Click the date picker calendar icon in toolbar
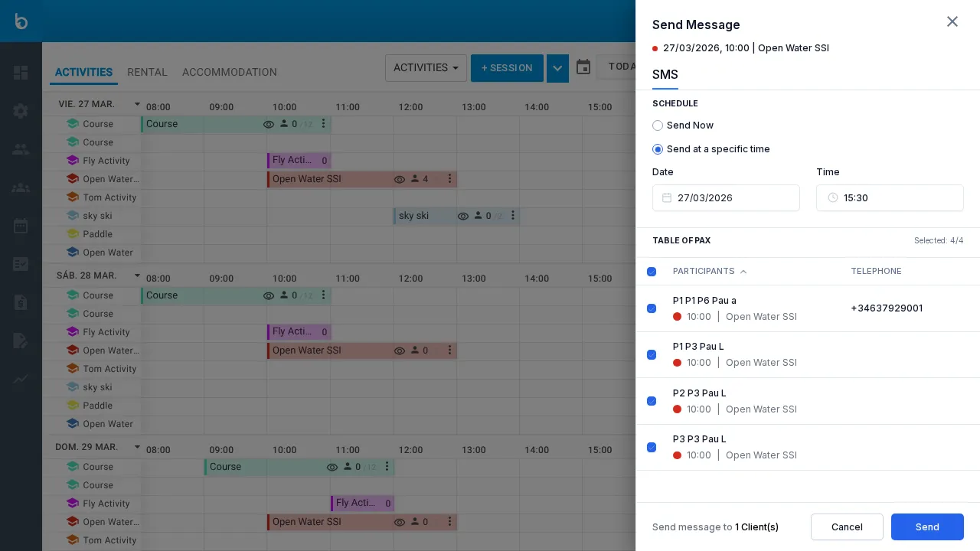The image size is (980, 551). click(583, 67)
